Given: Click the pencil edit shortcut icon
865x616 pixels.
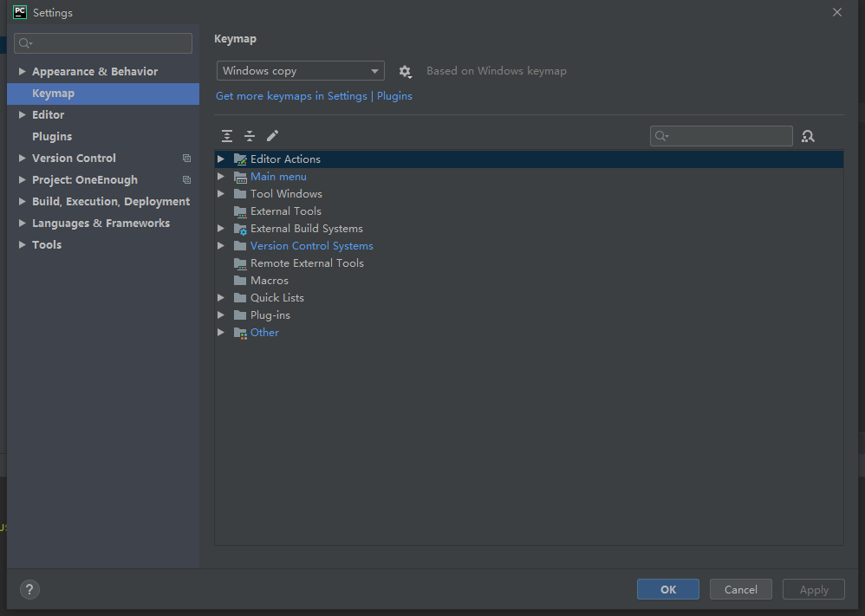Looking at the screenshot, I should (x=272, y=136).
